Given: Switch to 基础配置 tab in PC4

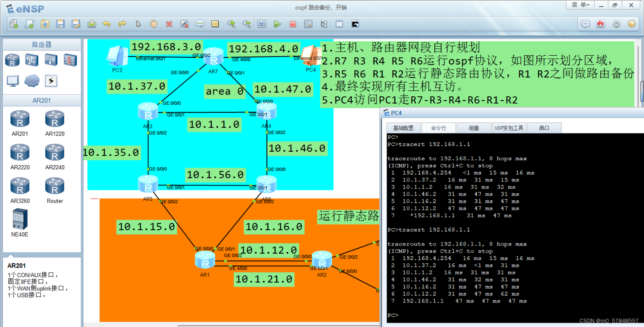Looking at the screenshot, I should pos(403,128).
